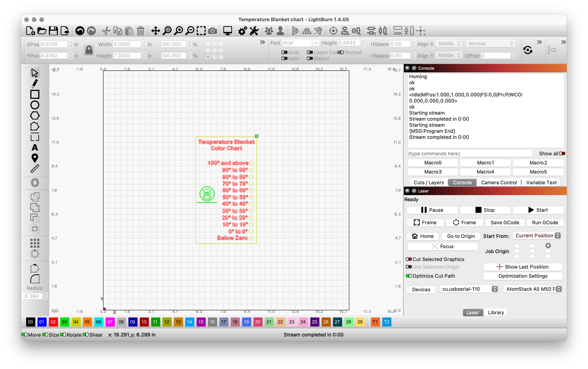This screenshot has height=369, width=588.
Task: Open Optimization Settings
Action: [523, 276]
